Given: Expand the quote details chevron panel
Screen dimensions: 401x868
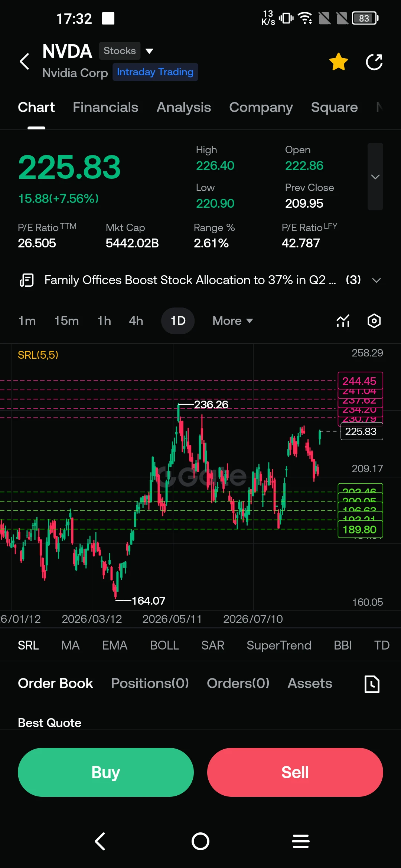Looking at the screenshot, I should (x=375, y=177).
